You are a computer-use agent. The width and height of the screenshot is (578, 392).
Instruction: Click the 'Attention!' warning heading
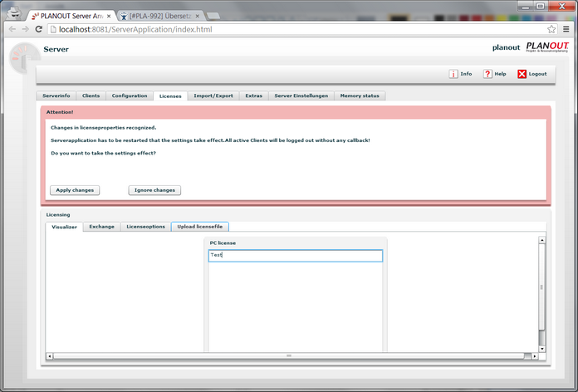coord(60,112)
